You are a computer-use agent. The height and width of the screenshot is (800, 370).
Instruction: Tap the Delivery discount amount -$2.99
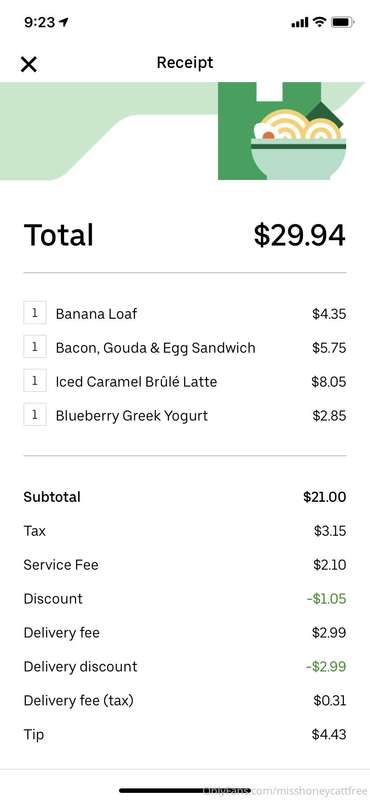[326, 666]
